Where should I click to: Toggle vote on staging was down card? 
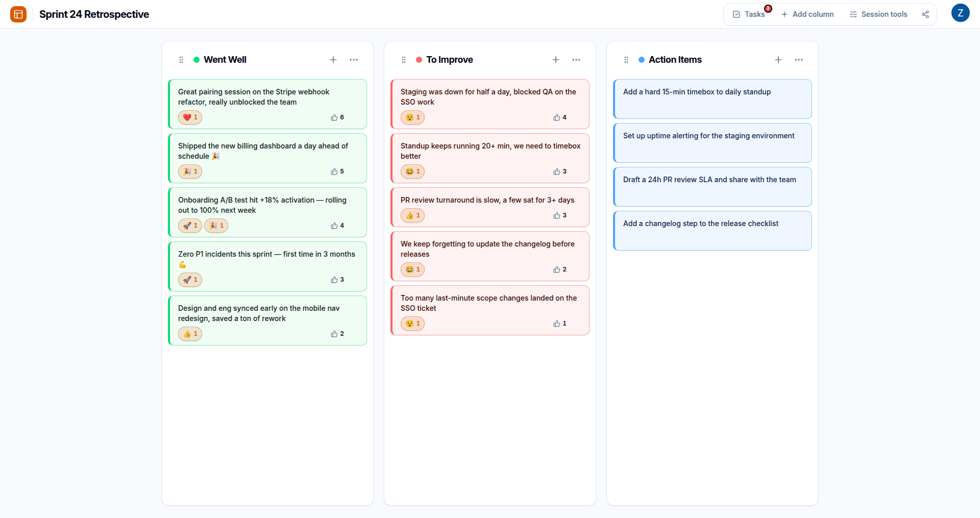pos(560,117)
